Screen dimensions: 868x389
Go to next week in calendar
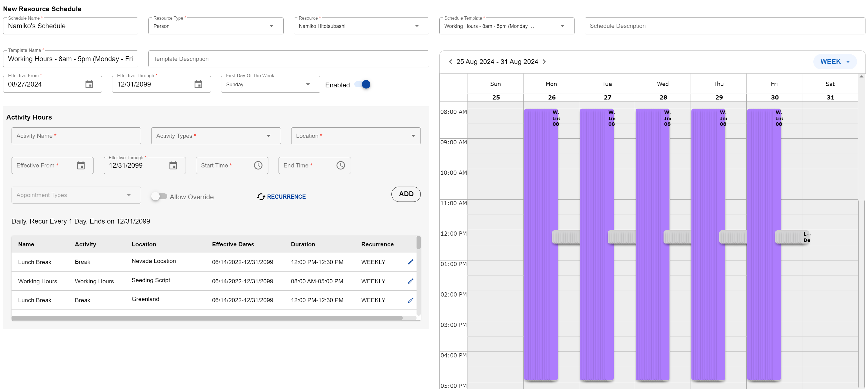coord(544,62)
